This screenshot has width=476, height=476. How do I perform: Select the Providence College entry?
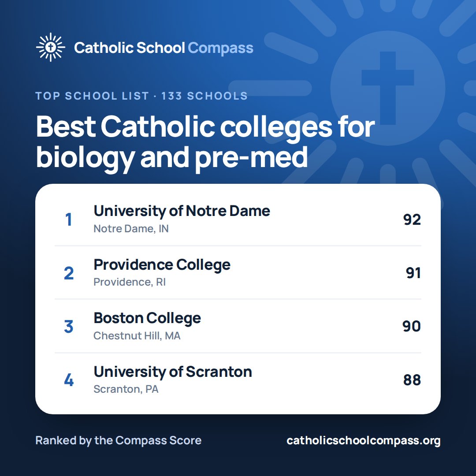tap(238, 273)
